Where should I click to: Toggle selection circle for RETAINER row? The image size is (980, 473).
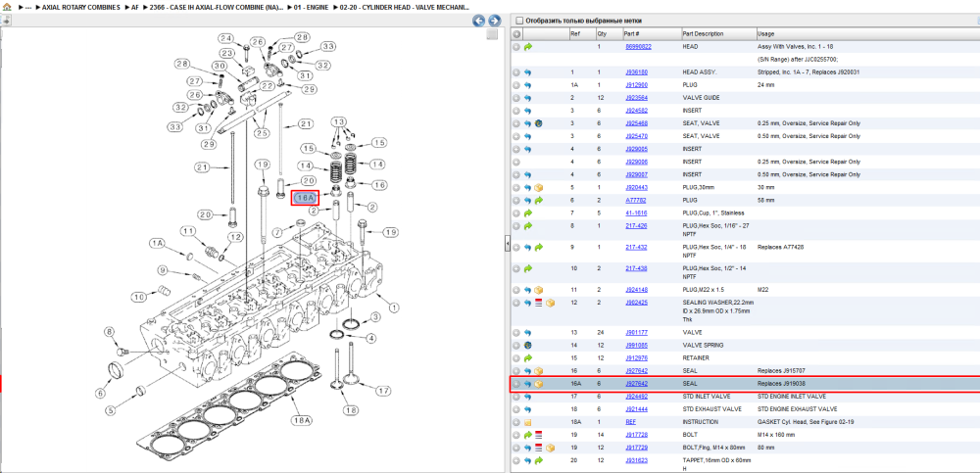pos(516,358)
